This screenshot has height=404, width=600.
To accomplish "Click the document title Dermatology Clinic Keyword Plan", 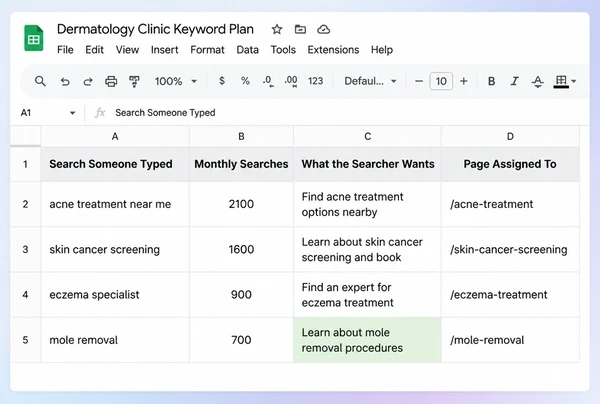I will [155, 29].
